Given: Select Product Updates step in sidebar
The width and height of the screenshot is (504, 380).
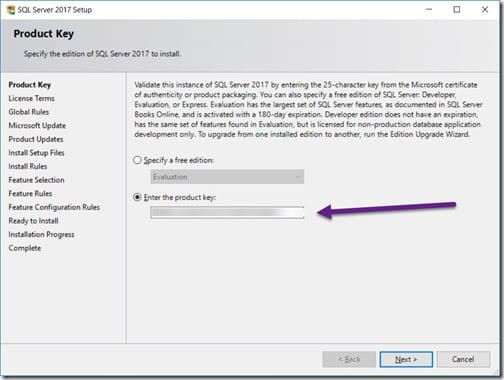Looking at the screenshot, I should 36,139.
